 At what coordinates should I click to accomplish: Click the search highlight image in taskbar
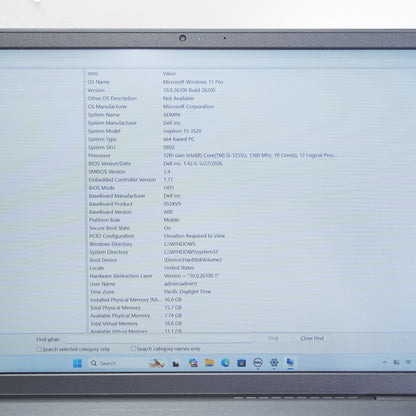[156, 363]
